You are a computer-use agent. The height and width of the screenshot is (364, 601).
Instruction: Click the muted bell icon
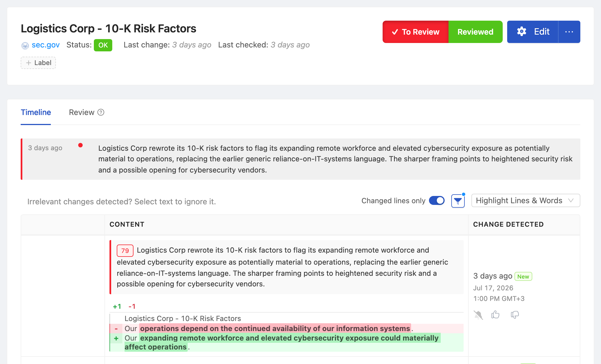[478, 315]
